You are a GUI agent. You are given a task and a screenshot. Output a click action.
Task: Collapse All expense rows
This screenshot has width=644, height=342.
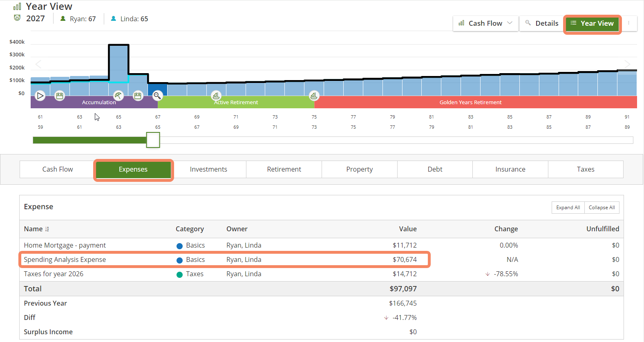[602, 208]
